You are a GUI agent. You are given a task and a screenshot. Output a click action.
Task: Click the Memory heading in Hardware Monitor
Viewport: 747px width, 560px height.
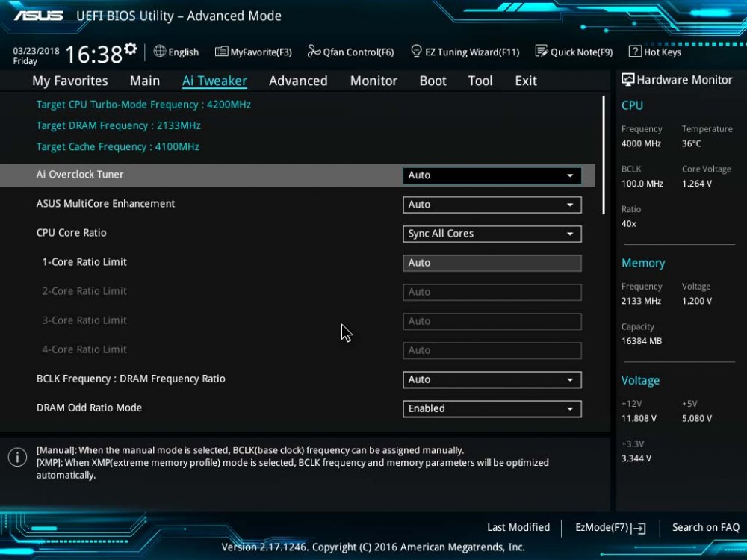pyautogui.click(x=643, y=263)
